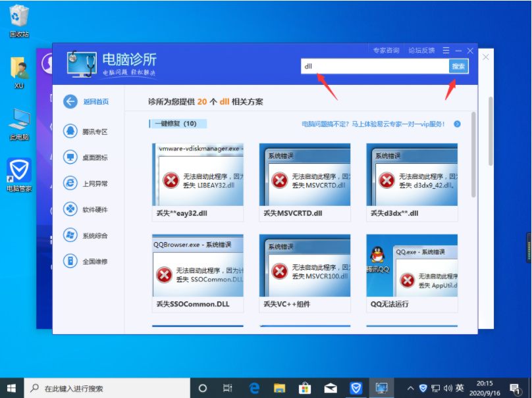Launch 电脑管家 from the taskbar
This screenshot has width=532, height=398.
click(x=357, y=388)
